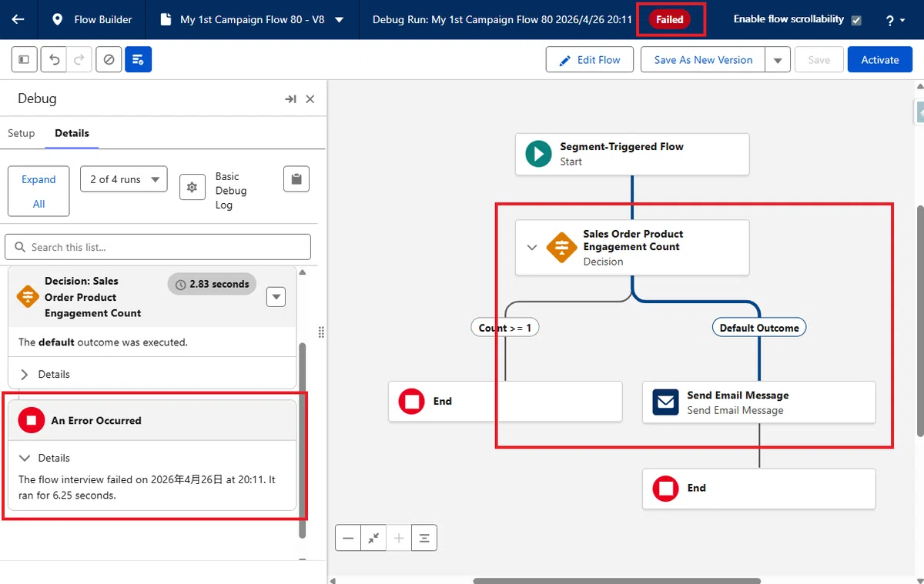Open the auto-layout canvas control icon

424,538
